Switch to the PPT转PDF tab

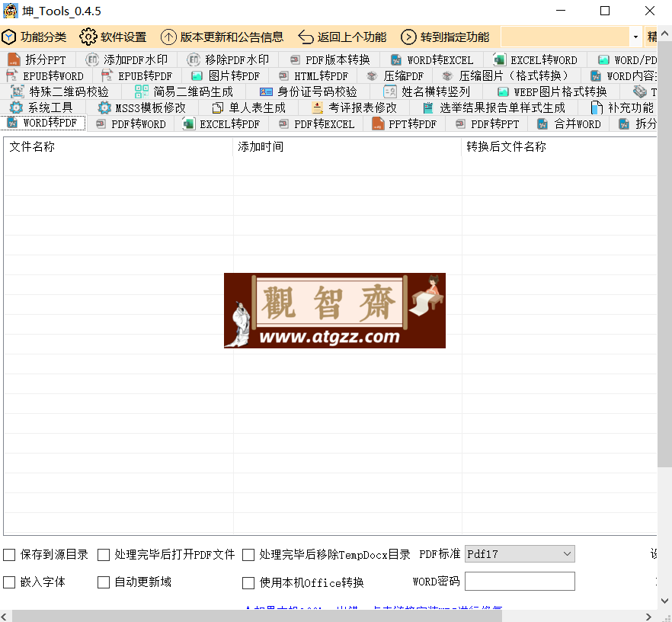[404, 124]
